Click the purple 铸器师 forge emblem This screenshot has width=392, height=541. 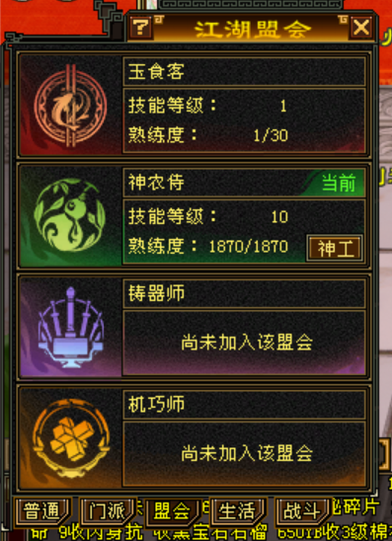[x=71, y=327]
